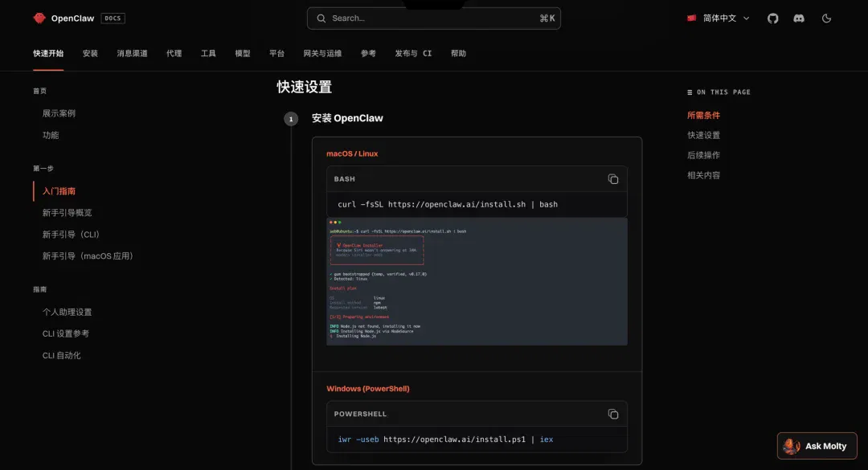This screenshot has height=470, width=868.
Task: Click the China flag language icon
Action: 691,18
